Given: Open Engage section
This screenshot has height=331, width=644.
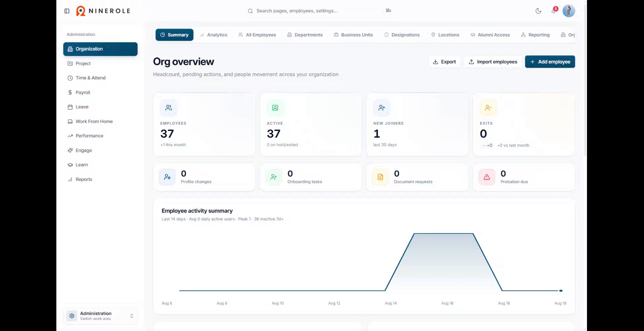Looking at the screenshot, I should [x=100, y=150].
